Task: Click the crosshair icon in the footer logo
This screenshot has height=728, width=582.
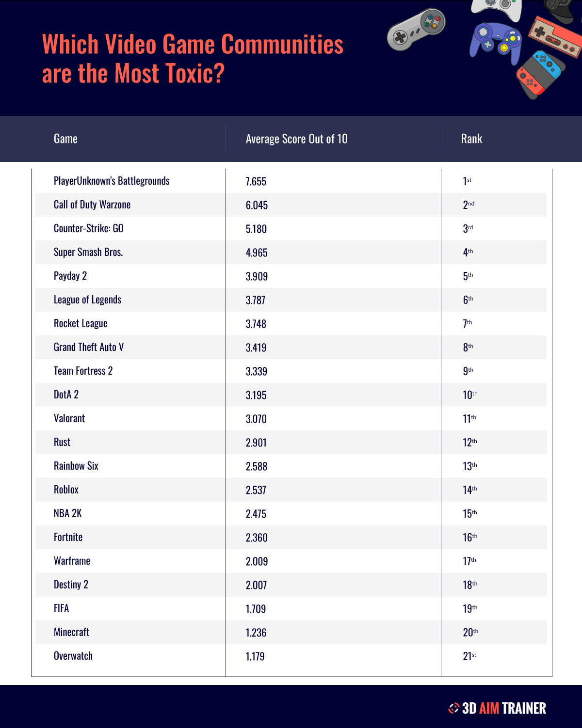Action: point(453,708)
